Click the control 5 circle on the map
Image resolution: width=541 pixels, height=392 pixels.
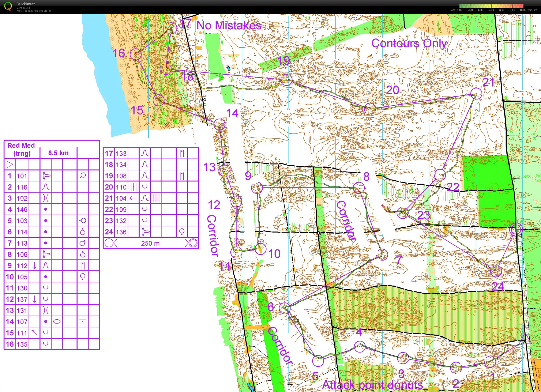coord(318,361)
